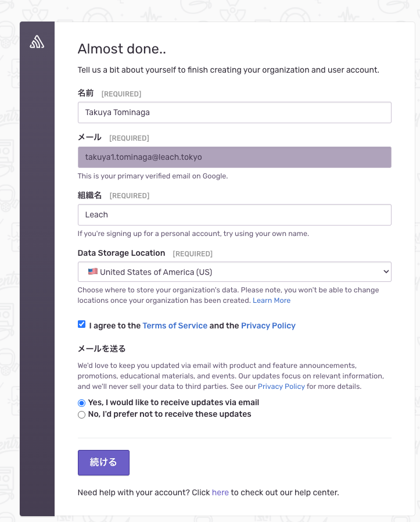Screen dimensions: 420x522
Task: Click the dropdown chevron next to United States
Action: click(x=385, y=271)
